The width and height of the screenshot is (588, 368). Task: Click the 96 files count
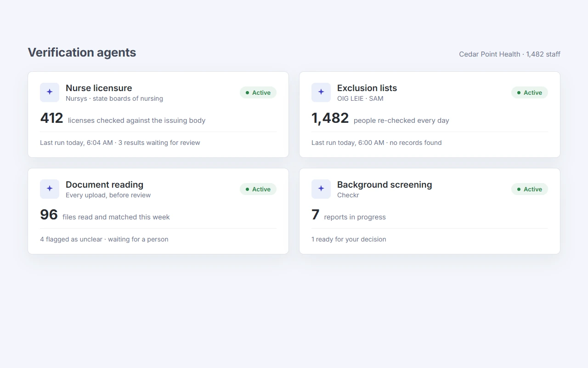49,215
